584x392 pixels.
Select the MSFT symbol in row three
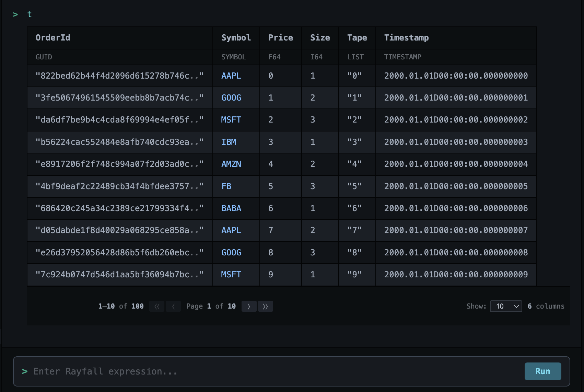[x=231, y=120]
